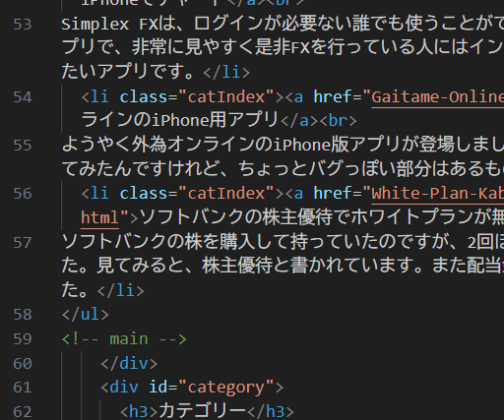The height and width of the screenshot is (420, 504).
Task: Click line number 56 in the gutter
Action: 23,194
